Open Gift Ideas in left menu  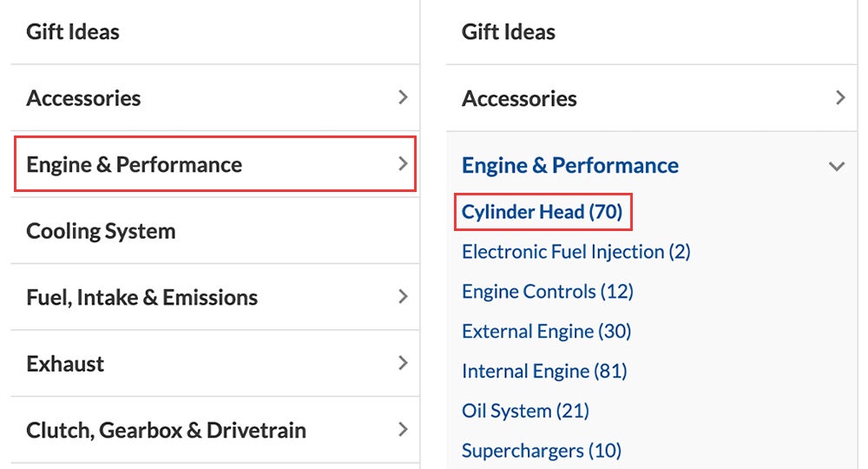[x=73, y=31]
